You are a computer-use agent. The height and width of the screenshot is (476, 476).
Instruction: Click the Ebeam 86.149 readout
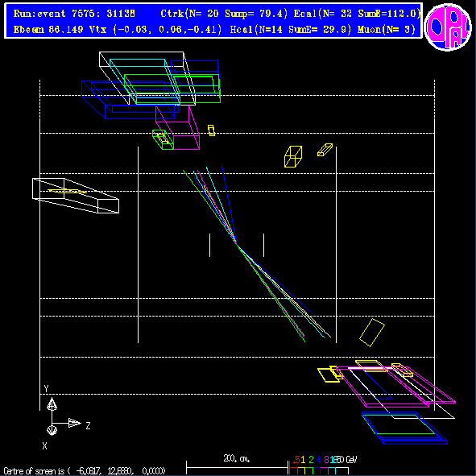coord(48,30)
